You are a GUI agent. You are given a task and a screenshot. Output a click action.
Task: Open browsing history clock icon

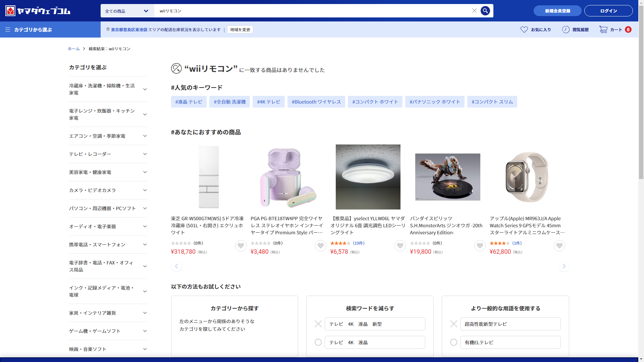[x=566, y=29]
